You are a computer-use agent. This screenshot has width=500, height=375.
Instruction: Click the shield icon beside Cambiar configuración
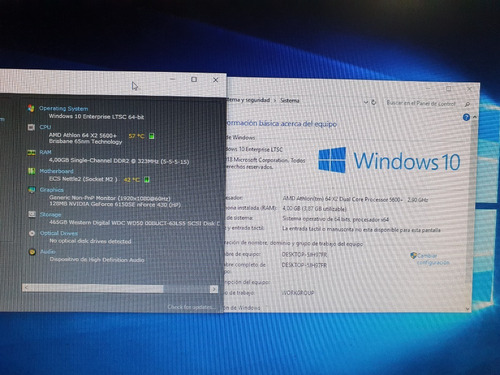click(413, 256)
